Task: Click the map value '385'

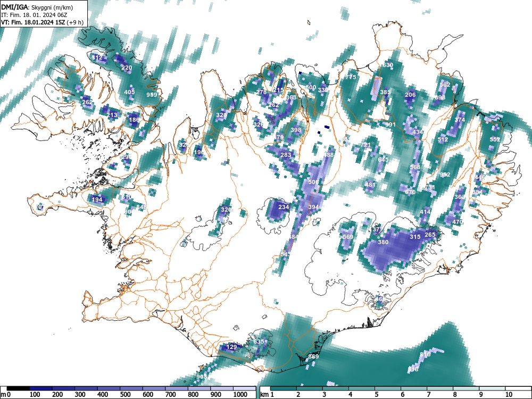Action: click(x=385, y=92)
